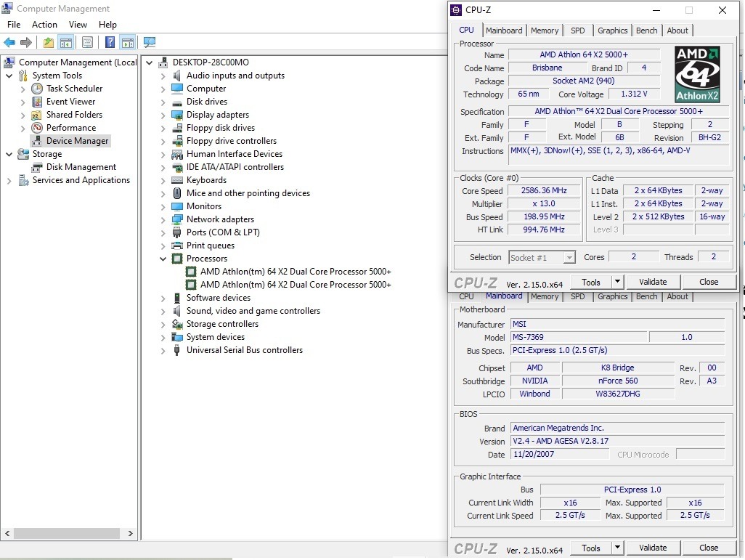Click Close button in upper CPU-Z
Screen dimensions: 745x560
(709, 282)
